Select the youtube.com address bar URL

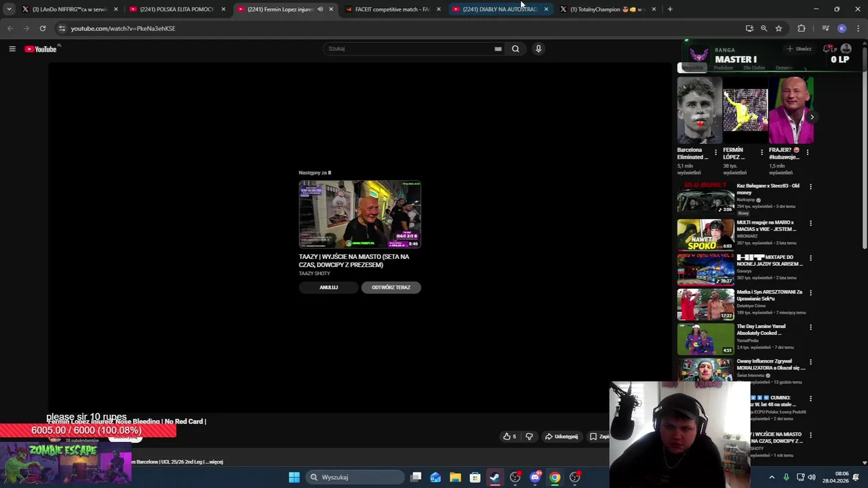tap(123, 28)
